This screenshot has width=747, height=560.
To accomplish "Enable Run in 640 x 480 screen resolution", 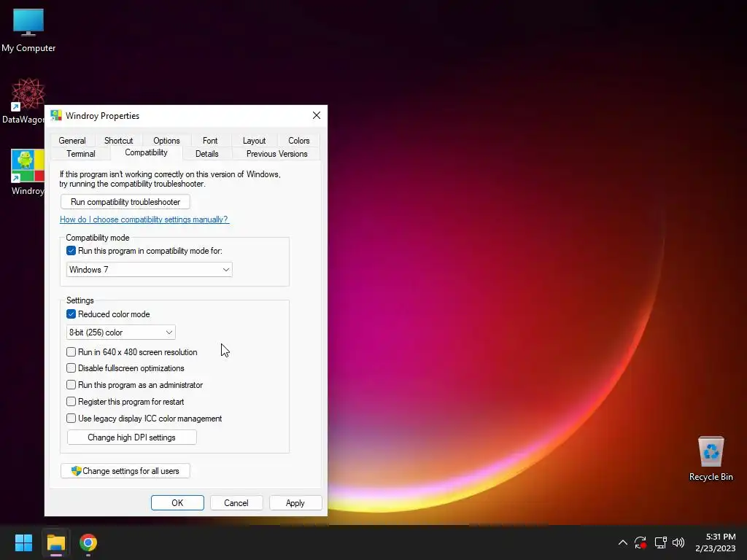I will (x=71, y=352).
